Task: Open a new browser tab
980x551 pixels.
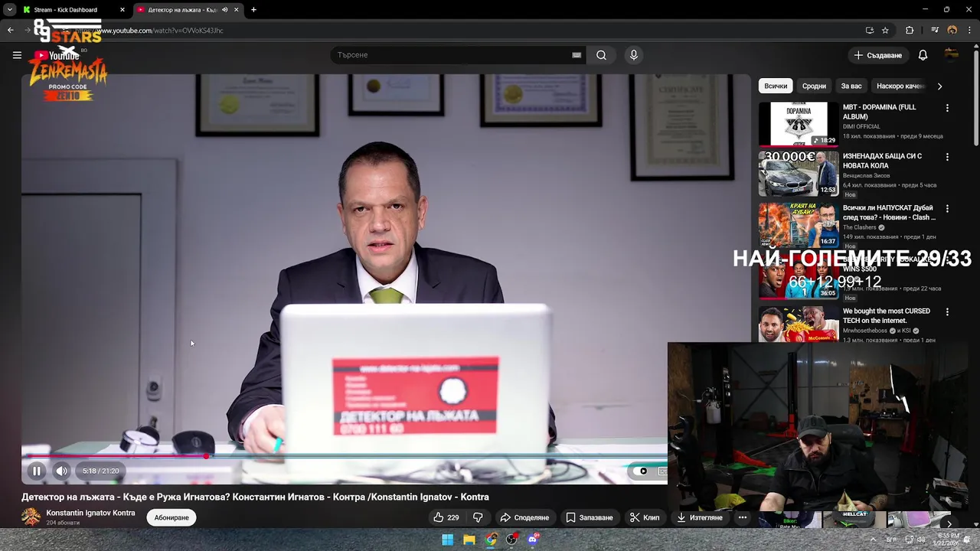Action: [253, 10]
